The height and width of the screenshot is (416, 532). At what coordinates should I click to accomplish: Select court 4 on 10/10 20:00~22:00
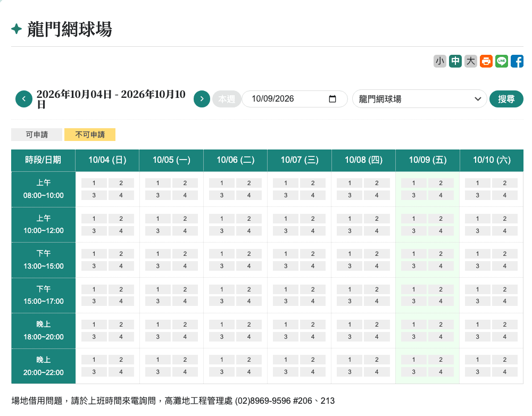(x=504, y=372)
